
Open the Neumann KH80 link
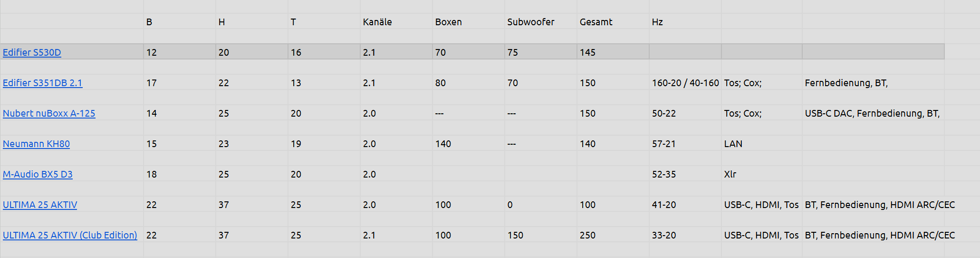pos(36,144)
